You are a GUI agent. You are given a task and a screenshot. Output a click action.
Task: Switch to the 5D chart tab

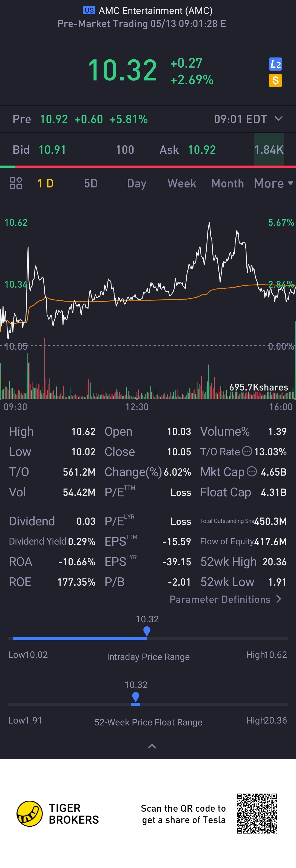click(91, 183)
